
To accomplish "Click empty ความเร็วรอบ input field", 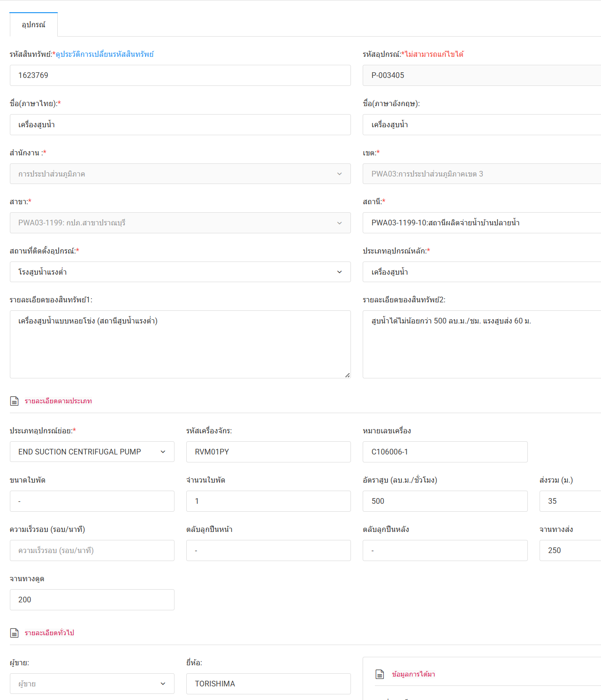I will click(92, 550).
